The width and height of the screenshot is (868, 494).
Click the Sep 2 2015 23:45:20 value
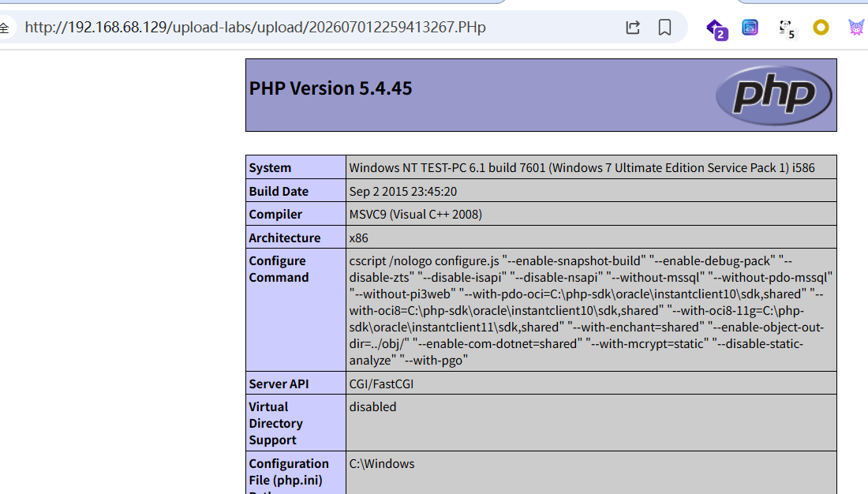(403, 192)
